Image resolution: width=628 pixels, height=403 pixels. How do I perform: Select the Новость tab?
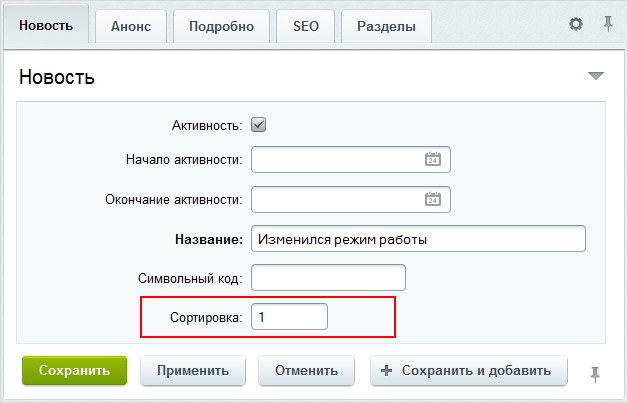pos(47,25)
